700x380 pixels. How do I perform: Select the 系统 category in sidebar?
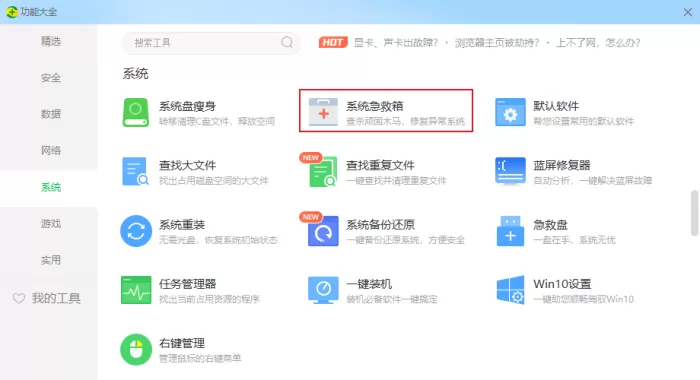coord(49,188)
